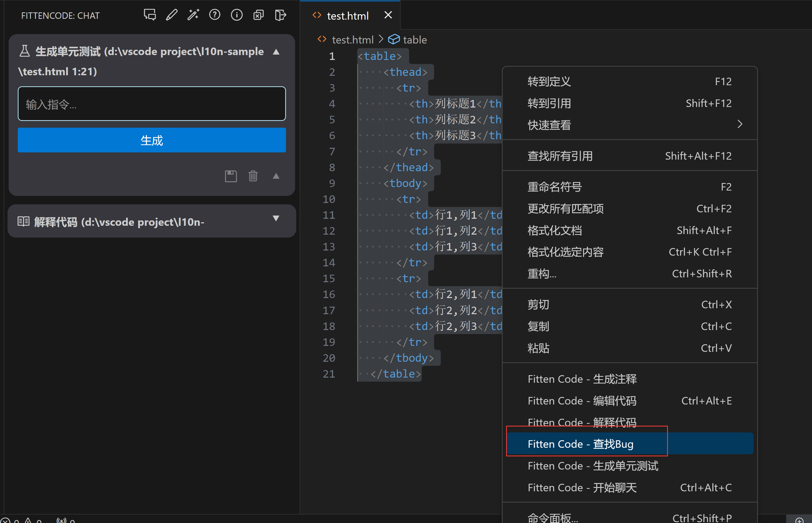
Task: Click the info icon in chat toolbar
Action: [x=237, y=15]
